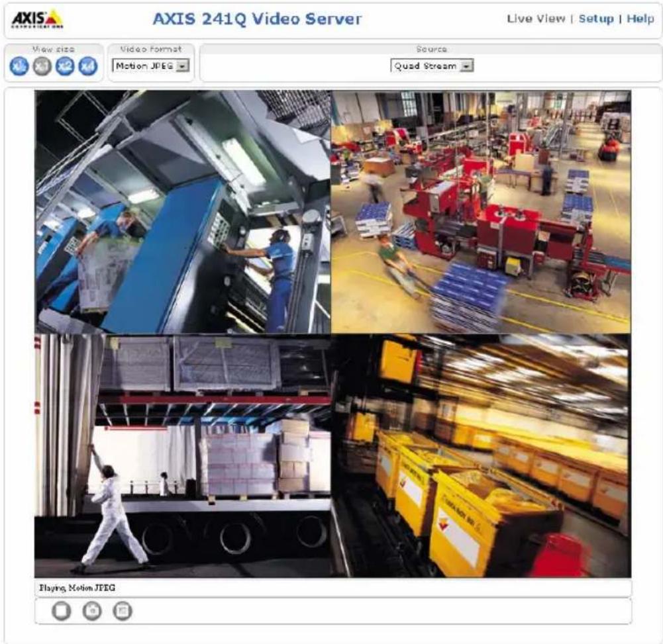The image size is (663, 644).
Task: Select the yellow bins conveyor camera feed
Action: click(481, 455)
